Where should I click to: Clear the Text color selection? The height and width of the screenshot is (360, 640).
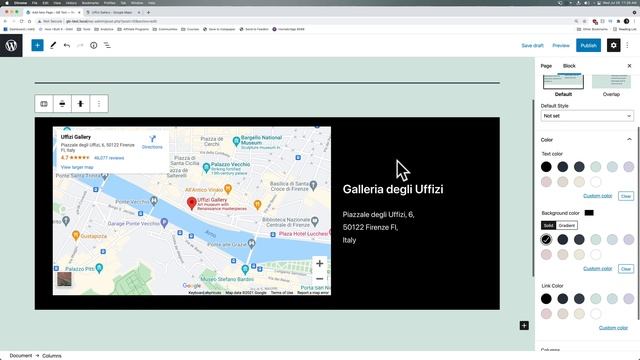pyautogui.click(x=626, y=196)
